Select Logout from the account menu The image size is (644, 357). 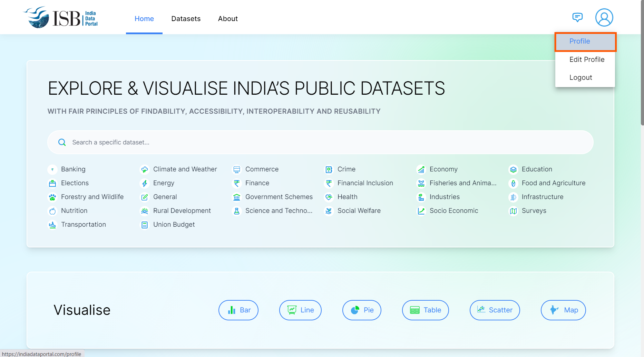585,77
